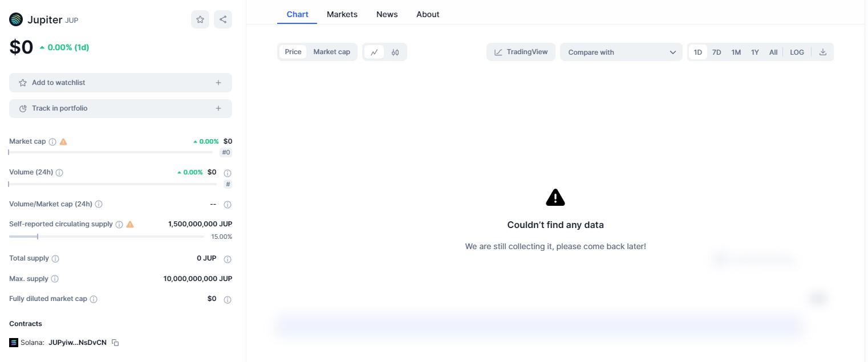The image size is (868, 362).
Task: Click the Market cap info icon
Action: [x=52, y=141]
